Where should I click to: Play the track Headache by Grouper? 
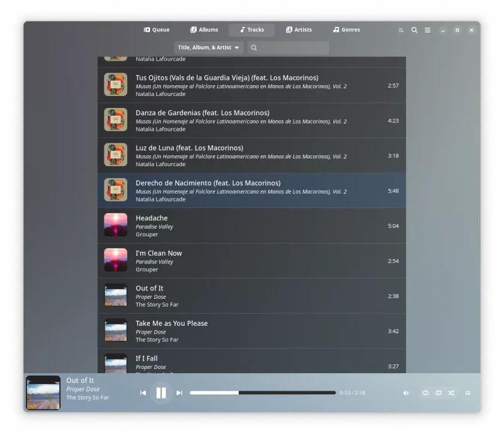click(x=251, y=226)
